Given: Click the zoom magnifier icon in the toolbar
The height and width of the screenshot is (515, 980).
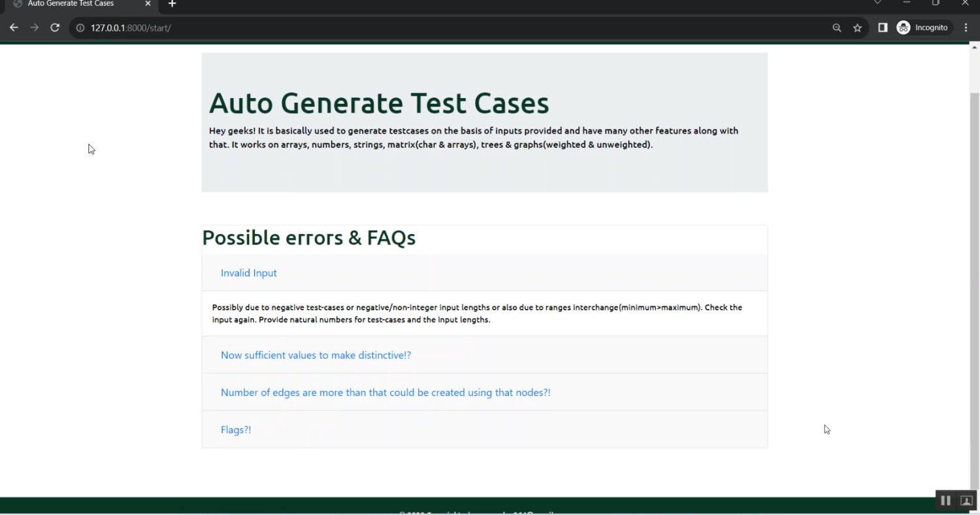Looking at the screenshot, I should [x=837, y=27].
